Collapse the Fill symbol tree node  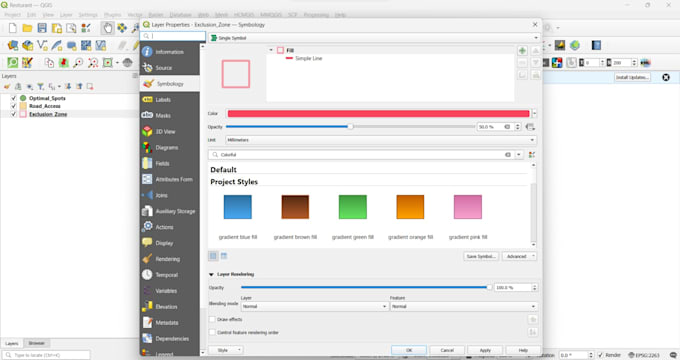click(x=271, y=50)
